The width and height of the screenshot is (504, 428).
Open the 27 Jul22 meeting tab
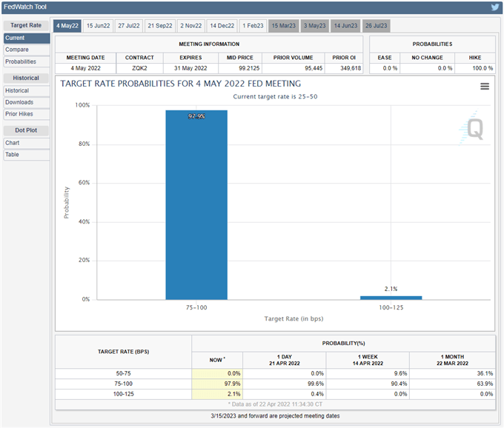129,26
